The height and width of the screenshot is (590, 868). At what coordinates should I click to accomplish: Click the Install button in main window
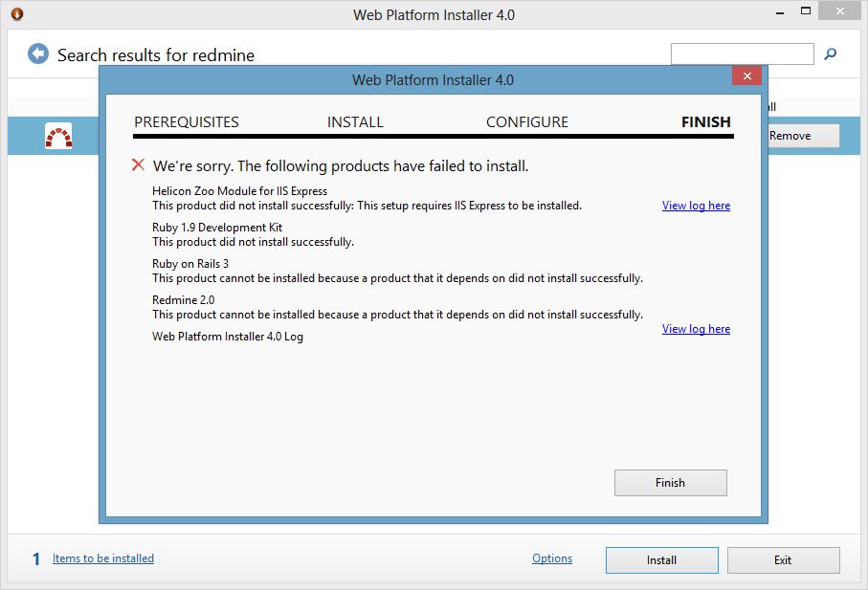(662, 560)
